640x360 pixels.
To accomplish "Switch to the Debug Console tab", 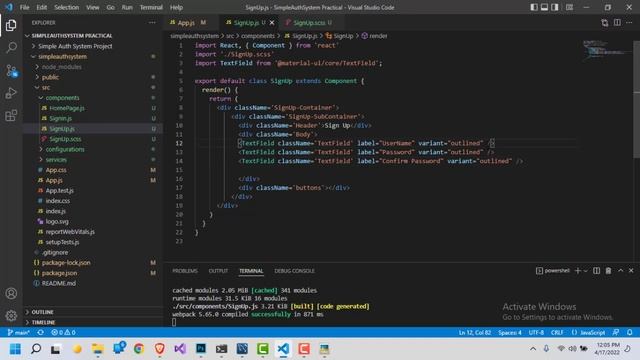I will tap(294, 271).
